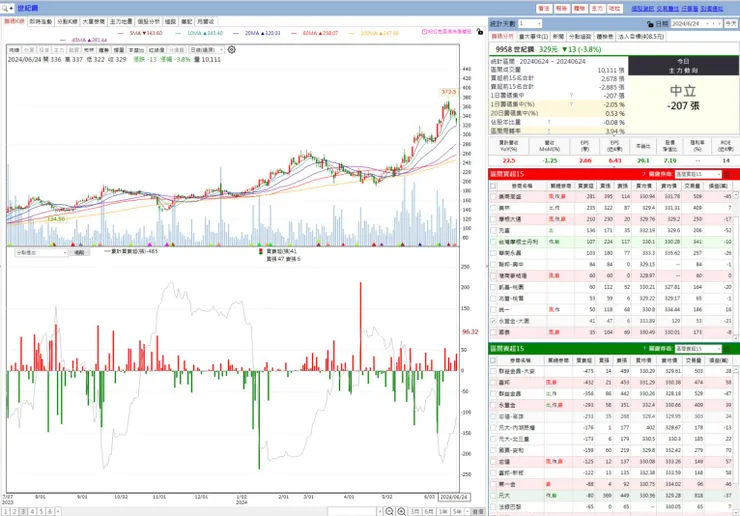
Task: Click the 報告 button in top bar
Action: click(x=561, y=8)
